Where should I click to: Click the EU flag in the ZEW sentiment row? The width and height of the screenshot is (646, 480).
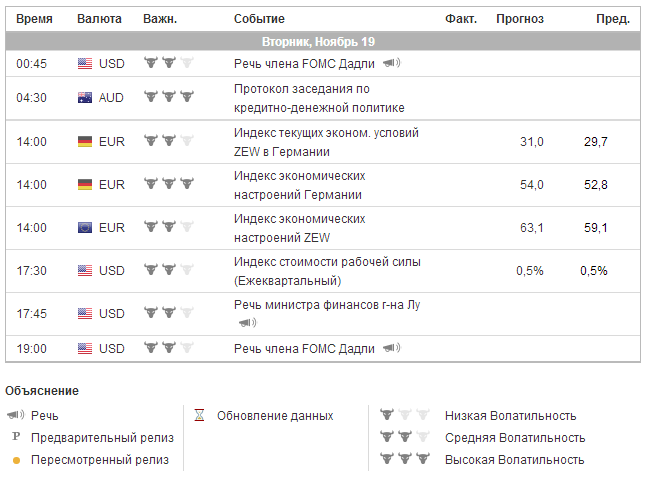pos(85,228)
